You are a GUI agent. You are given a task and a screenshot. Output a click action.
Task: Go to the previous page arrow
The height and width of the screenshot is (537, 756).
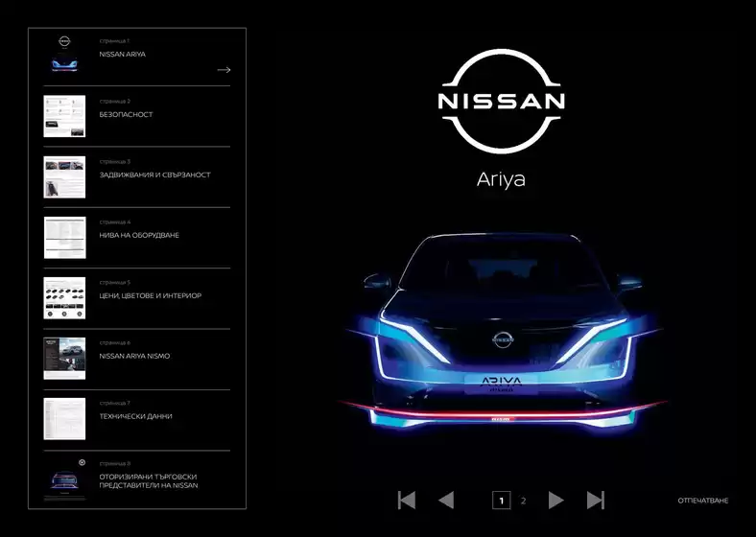(x=446, y=500)
